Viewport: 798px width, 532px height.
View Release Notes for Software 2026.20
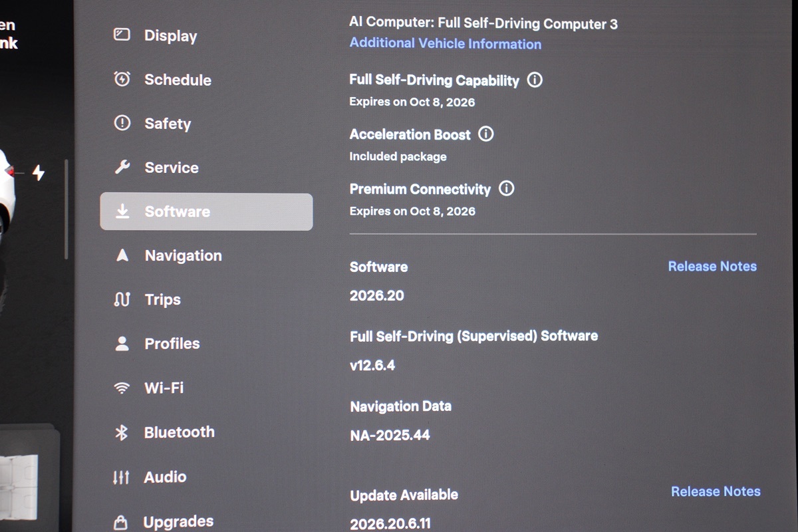pyautogui.click(x=712, y=266)
